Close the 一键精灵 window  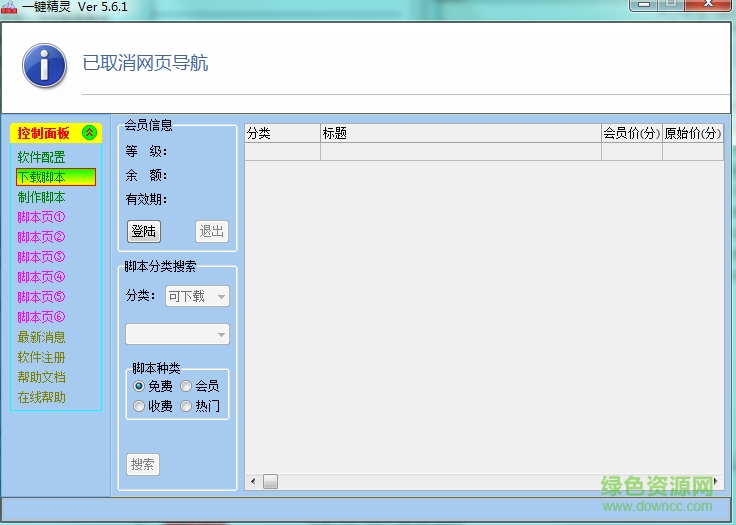click(708, 4)
